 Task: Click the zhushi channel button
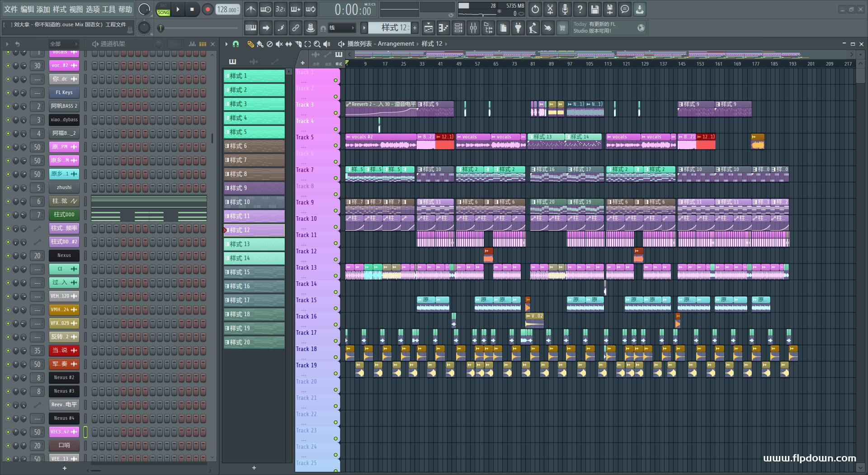(64, 188)
